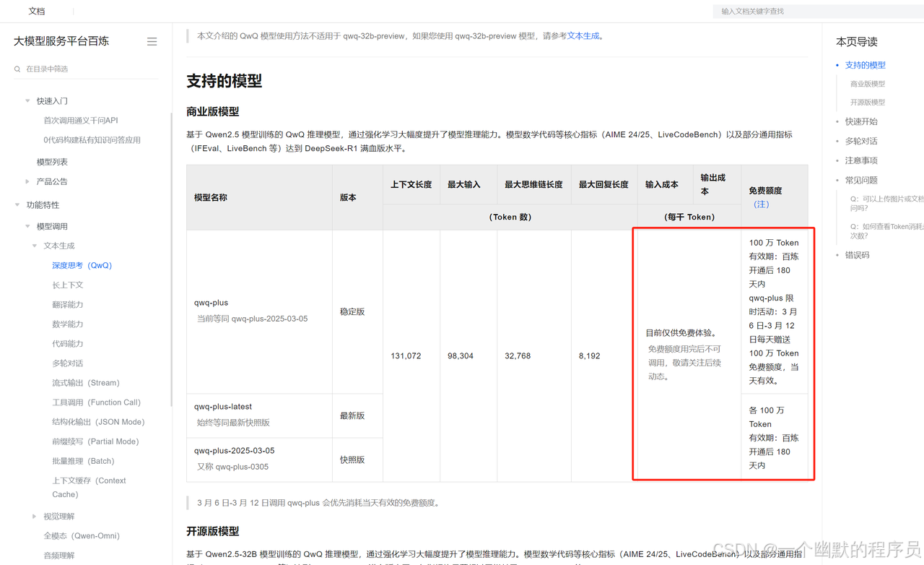Click the 32,768 max reasoning chain value

tap(518, 356)
